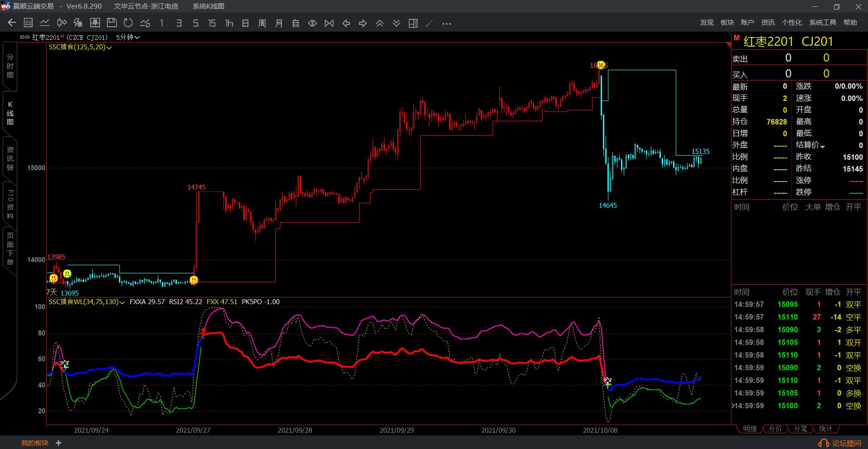Click the 14745 price label on chart
Viewport: 868px width, 449px height.
pos(196,187)
